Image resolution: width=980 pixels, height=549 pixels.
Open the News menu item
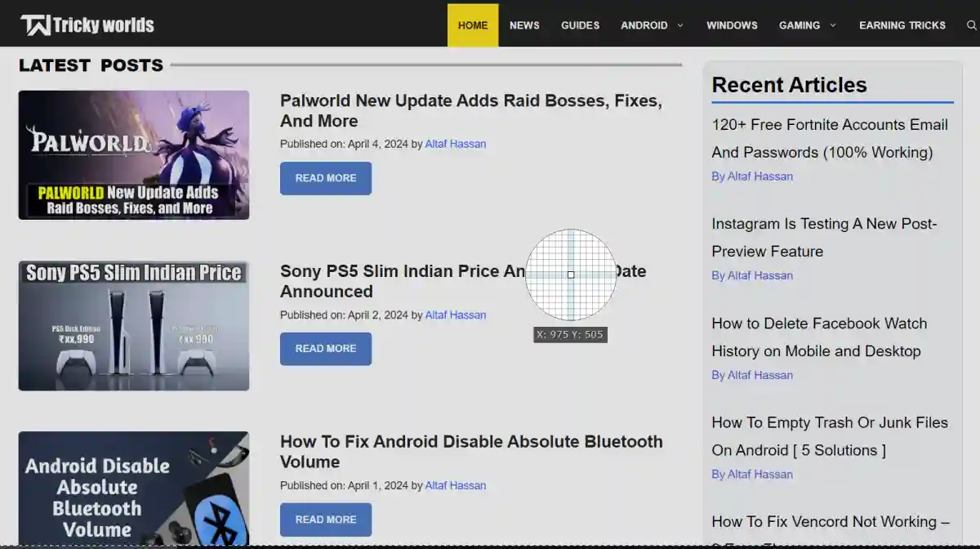click(524, 25)
